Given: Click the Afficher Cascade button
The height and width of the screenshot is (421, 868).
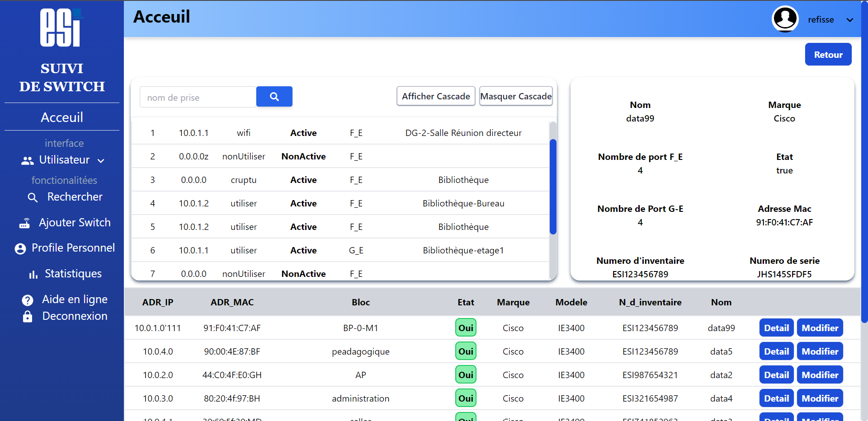Looking at the screenshot, I should click(435, 96).
